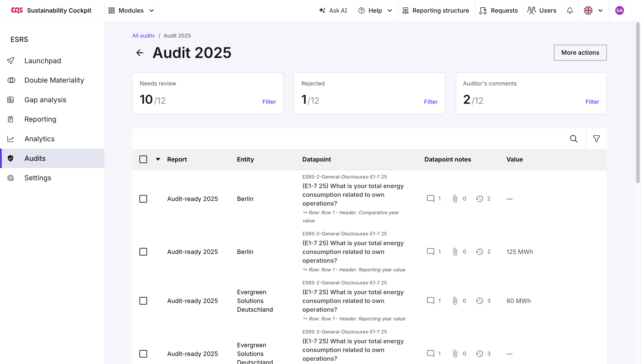Screen dimensions: 641x364
Task: Open the More actions menu
Action: click(580, 53)
